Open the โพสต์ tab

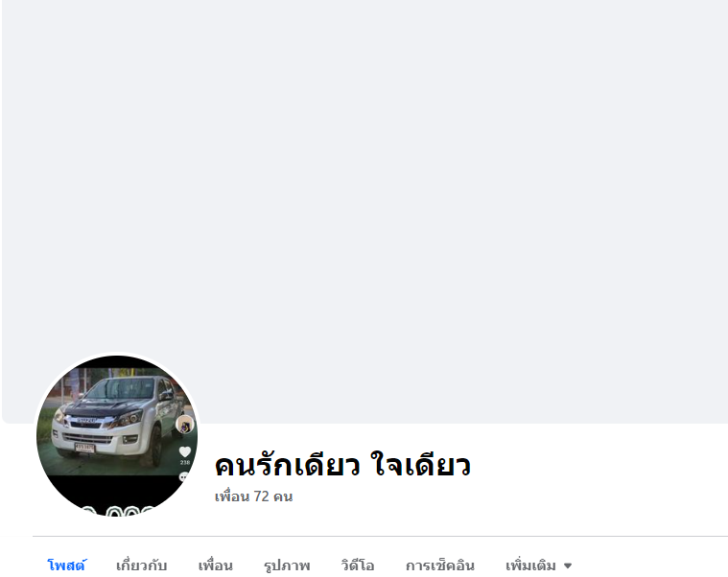point(67,565)
